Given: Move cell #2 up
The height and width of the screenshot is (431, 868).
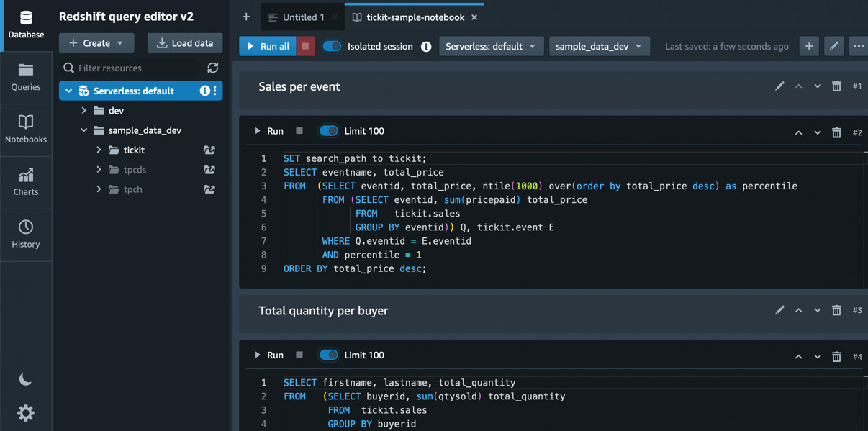Looking at the screenshot, I should point(798,132).
